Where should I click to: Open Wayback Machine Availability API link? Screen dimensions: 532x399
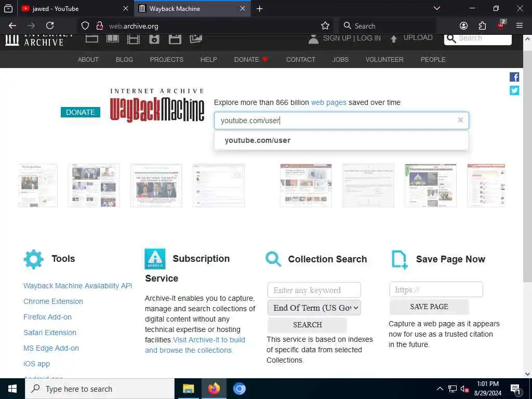[78, 286]
